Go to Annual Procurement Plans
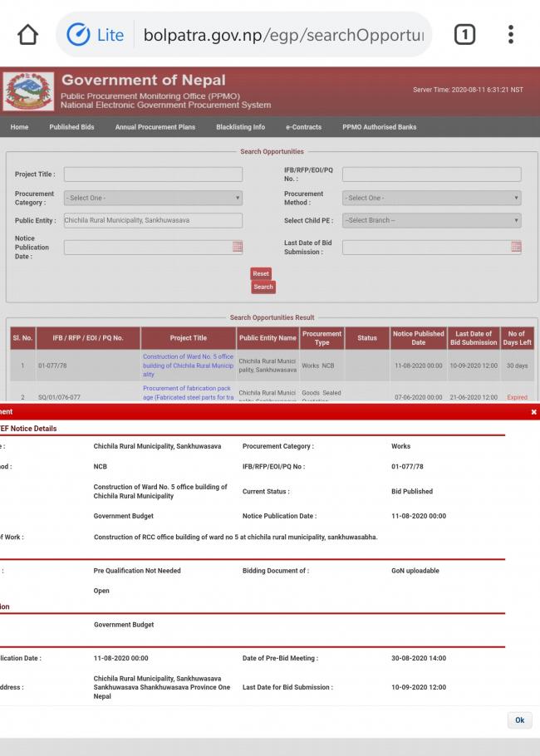Image resolution: width=540 pixels, height=756 pixels. point(155,127)
